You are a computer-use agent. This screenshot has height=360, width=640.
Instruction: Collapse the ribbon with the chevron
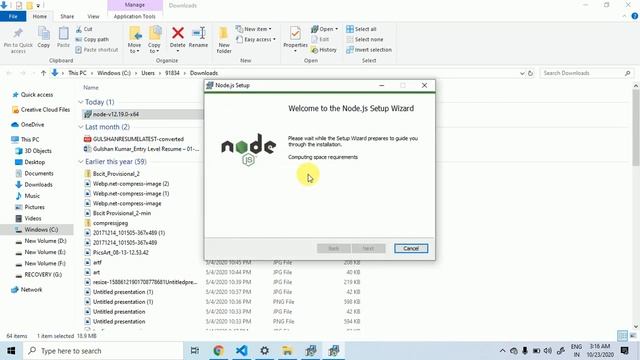click(624, 16)
